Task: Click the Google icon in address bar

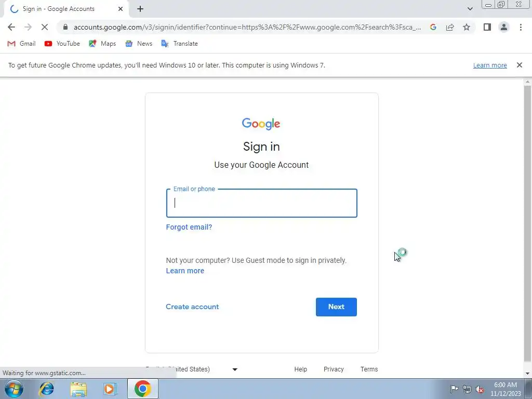Action: [x=433, y=27]
